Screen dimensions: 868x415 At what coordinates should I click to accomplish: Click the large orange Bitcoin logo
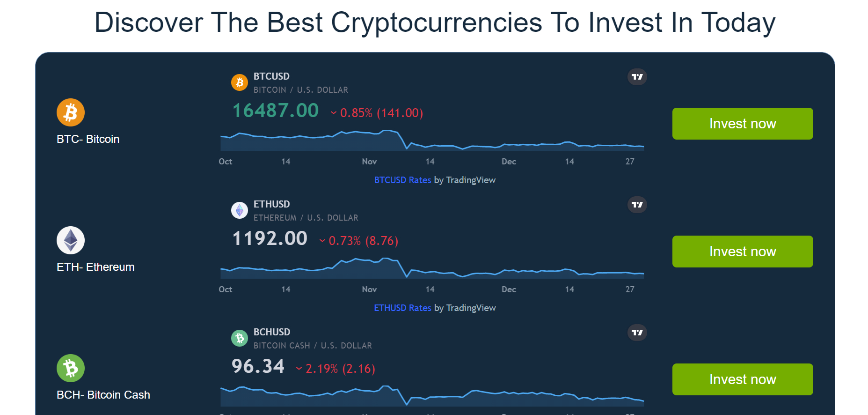71,112
